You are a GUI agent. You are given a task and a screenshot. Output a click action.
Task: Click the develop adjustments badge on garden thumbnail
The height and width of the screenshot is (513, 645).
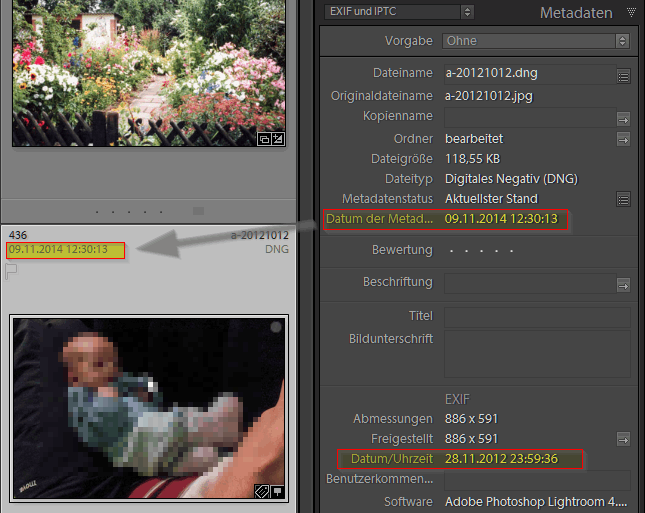pyautogui.click(x=278, y=139)
